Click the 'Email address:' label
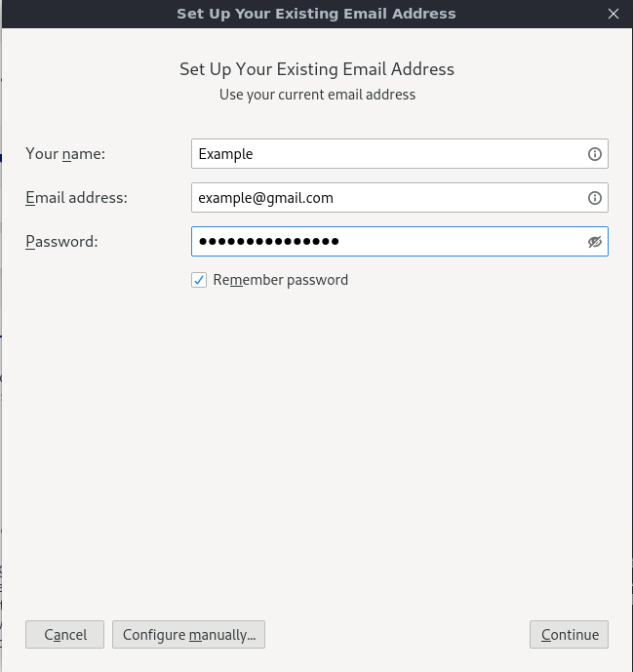The image size is (633, 672). coord(76,198)
